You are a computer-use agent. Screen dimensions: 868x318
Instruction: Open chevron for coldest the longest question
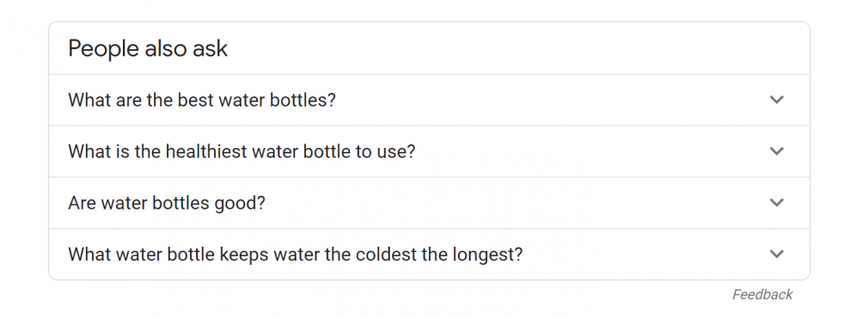(777, 254)
